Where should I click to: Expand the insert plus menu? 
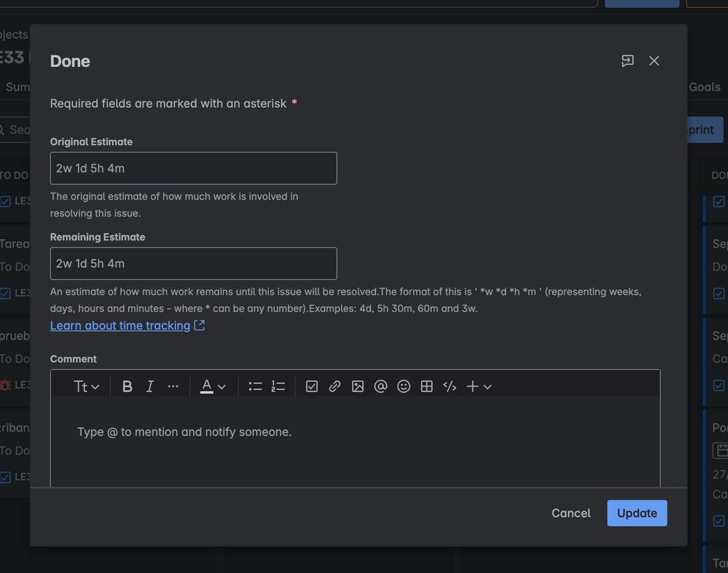pyautogui.click(x=480, y=386)
